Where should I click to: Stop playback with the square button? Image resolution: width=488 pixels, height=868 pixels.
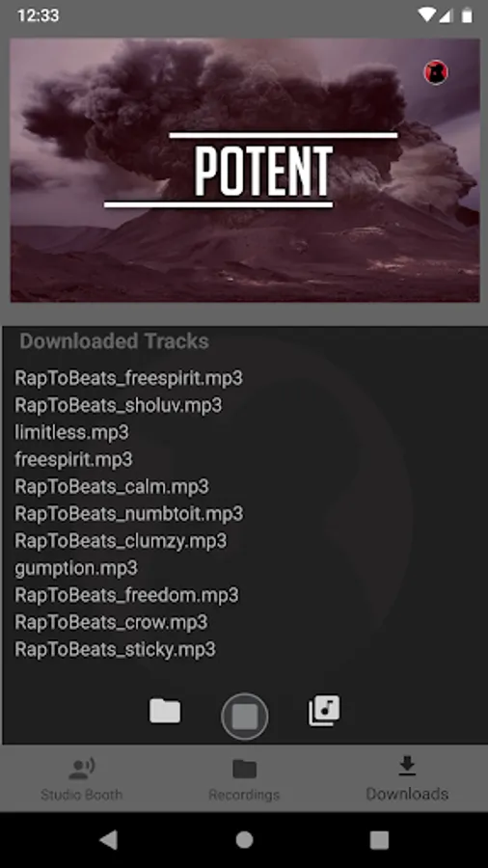coord(245,717)
